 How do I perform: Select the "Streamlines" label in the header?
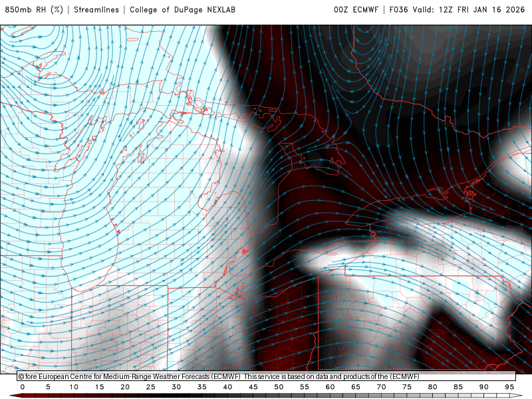coord(96,10)
